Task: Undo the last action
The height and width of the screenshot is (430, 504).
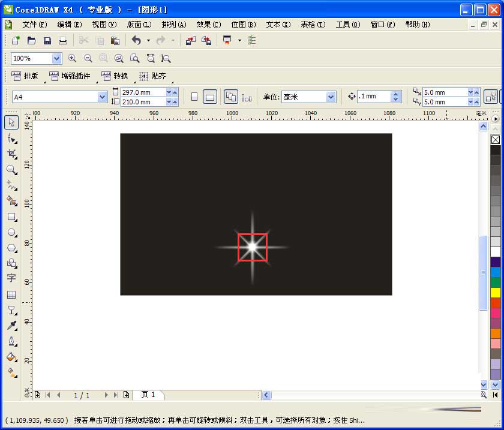Action: [137, 40]
